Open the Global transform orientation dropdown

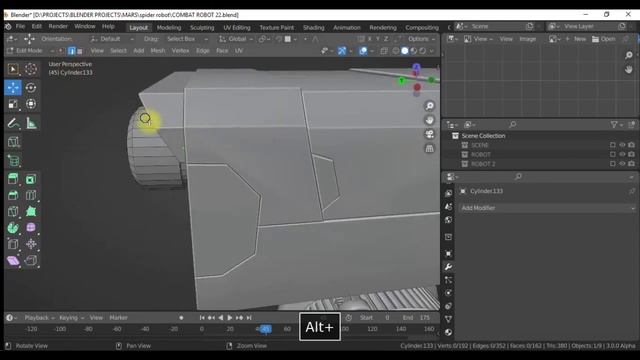coord(236,39)
